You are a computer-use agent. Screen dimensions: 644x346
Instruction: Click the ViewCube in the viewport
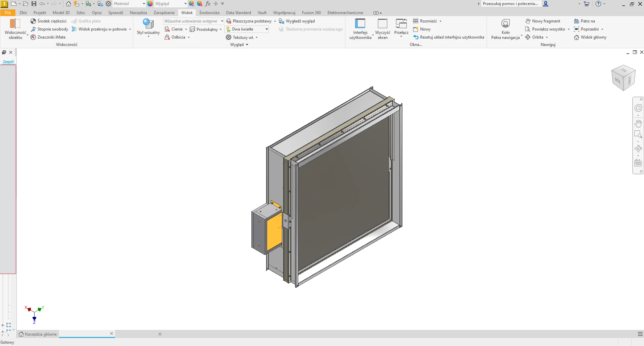[x=623, y=78]
